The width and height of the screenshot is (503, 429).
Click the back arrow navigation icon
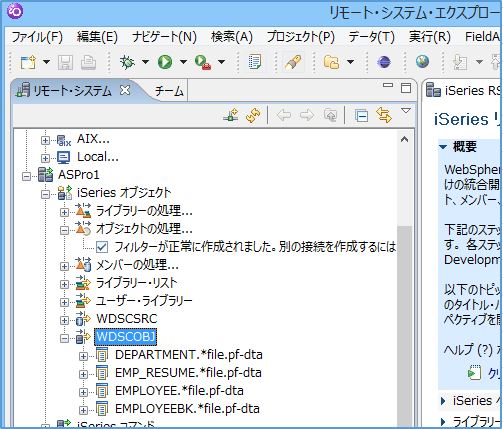(x=283, y=116)
